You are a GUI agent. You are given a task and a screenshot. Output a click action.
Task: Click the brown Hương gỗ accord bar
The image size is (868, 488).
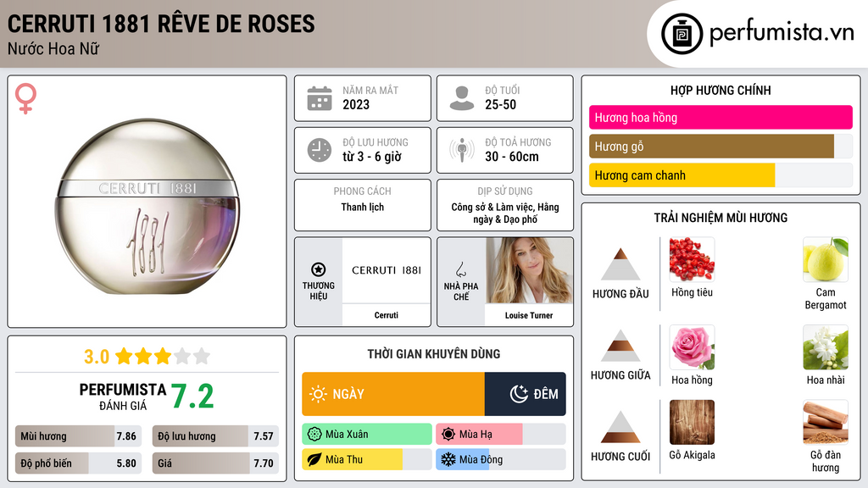[x=711, y=147]
